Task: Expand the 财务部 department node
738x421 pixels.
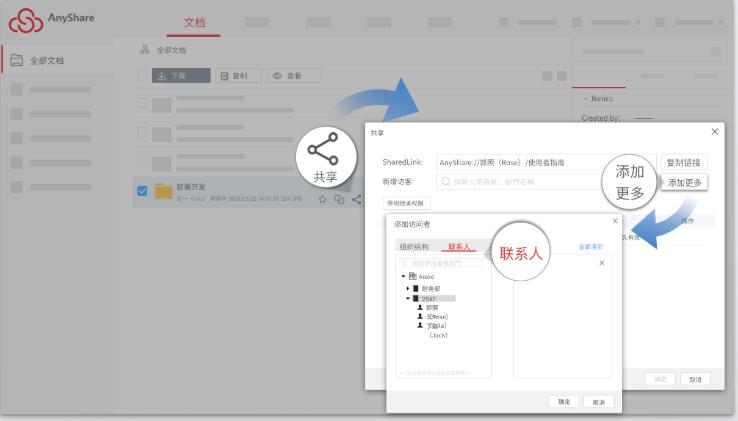Action: pos(408,287)
